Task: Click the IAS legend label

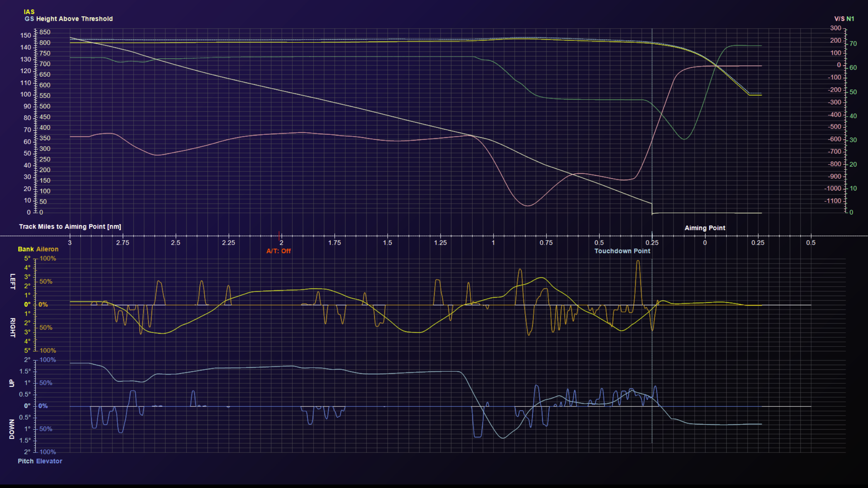Action: pyautogui.click(x=29, y=12)
